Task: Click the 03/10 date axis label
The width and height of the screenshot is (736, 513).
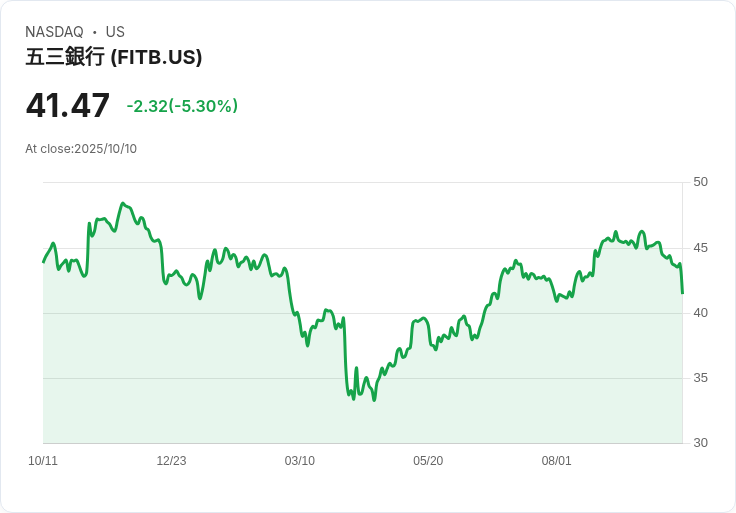Action: click(299, 460)
